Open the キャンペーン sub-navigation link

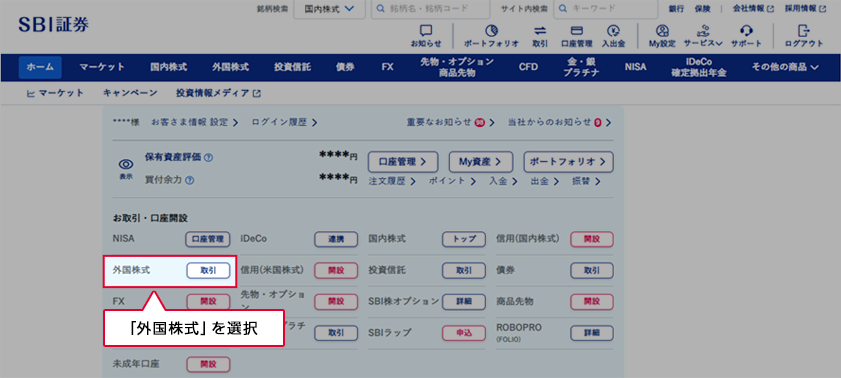(x=130, y=93)
